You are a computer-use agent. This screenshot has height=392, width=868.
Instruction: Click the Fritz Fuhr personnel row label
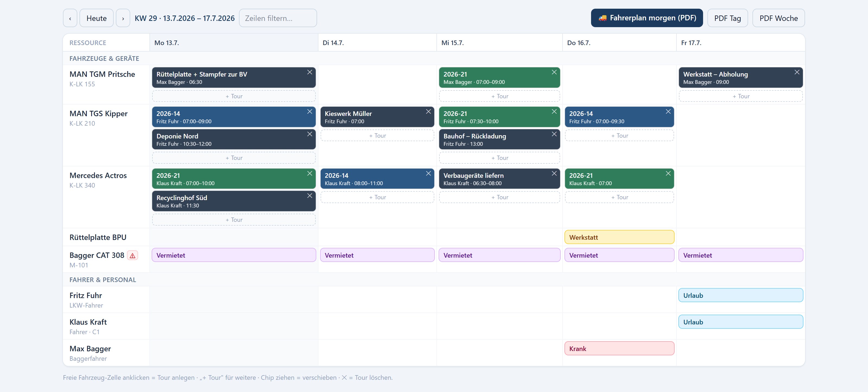(86, 296)
